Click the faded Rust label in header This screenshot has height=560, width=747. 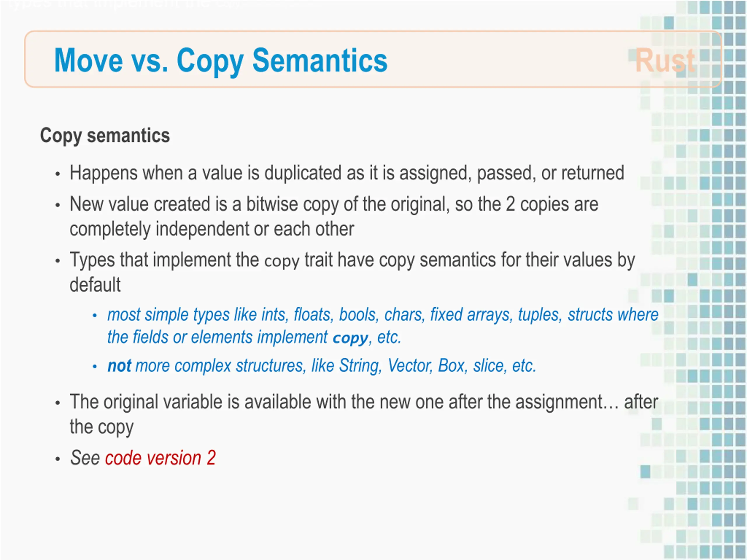click(x=665, y=61)
